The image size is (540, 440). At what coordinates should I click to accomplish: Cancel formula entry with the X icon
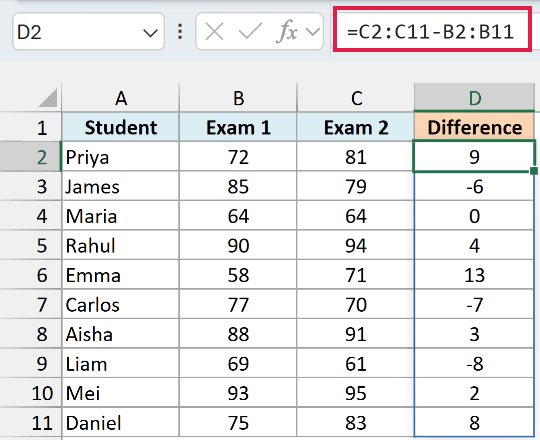point(214,32)
